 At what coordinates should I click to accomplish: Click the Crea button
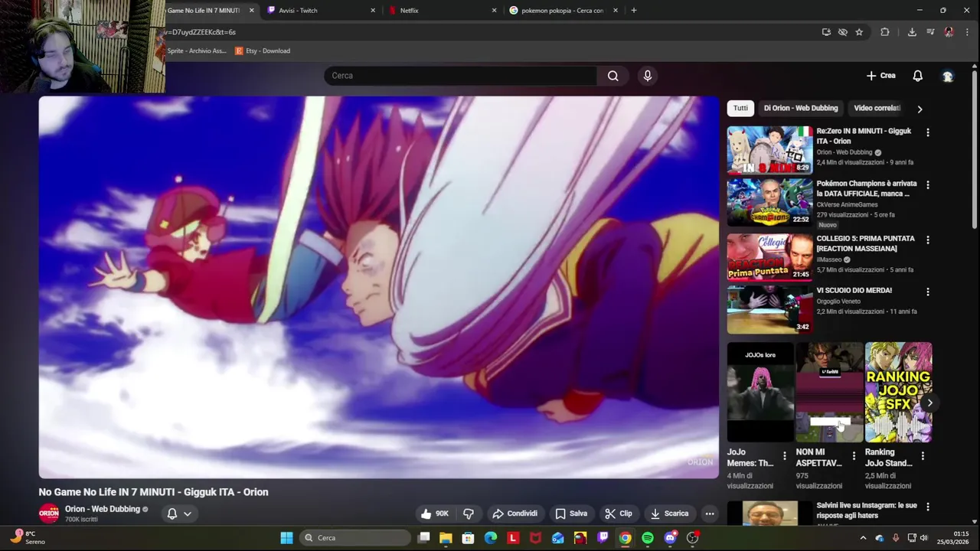881,76
